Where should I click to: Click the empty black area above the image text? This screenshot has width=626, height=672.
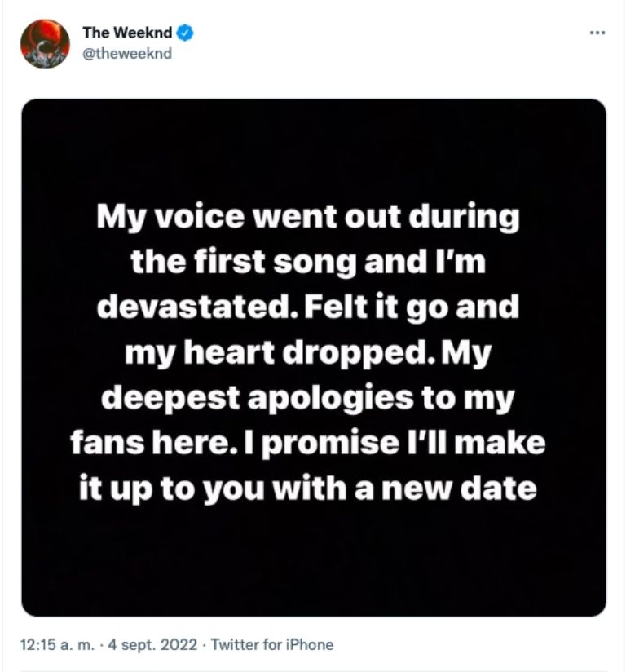[313, 147]
